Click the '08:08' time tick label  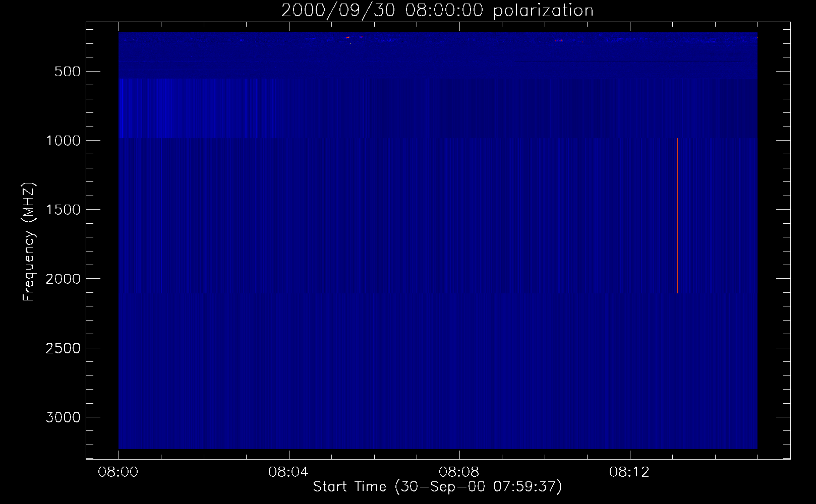pos(459,472)
